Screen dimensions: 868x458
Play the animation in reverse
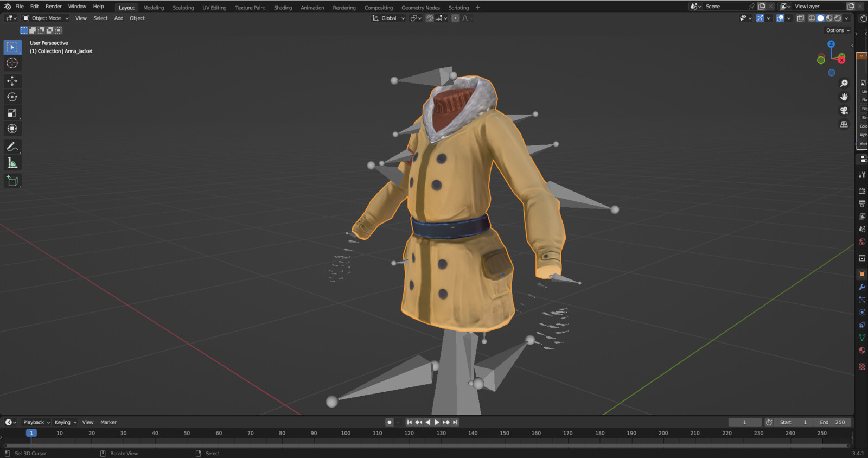[427, 422]
